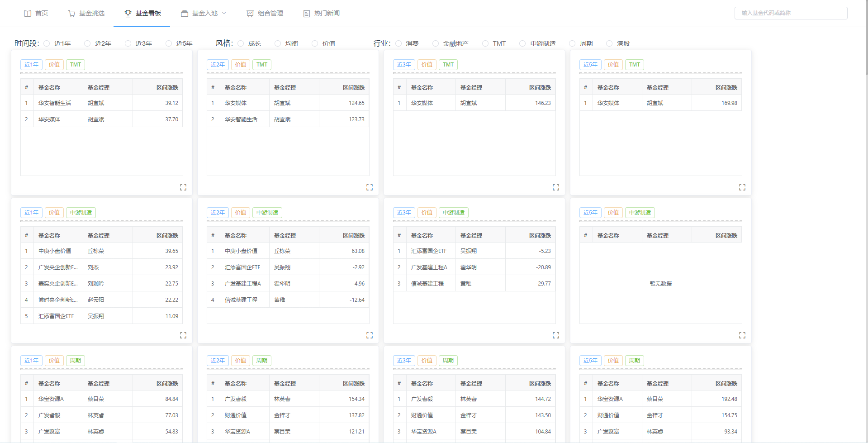Viewport: 868px width, 443px height.
Task: Select the 近2年 time period radio
Action: [x=87, y=43]
